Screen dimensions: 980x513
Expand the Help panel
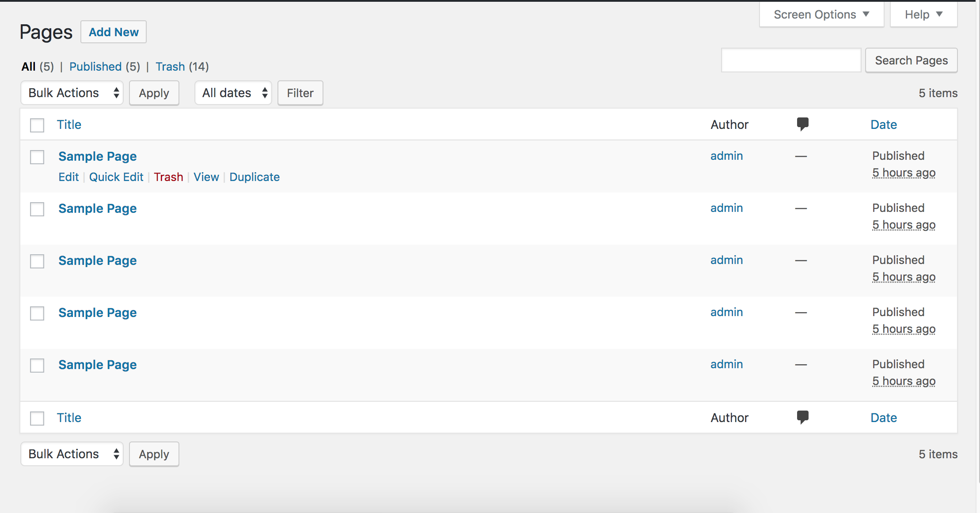point(923,15)
